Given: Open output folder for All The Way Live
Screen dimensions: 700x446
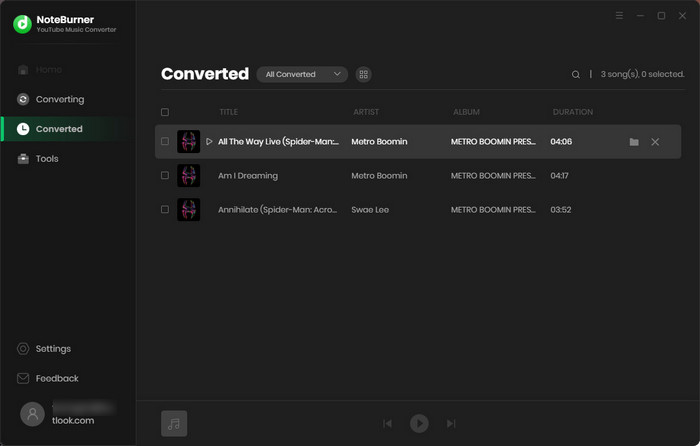Looking at the screenshot, I should click(x=634, y=142).
